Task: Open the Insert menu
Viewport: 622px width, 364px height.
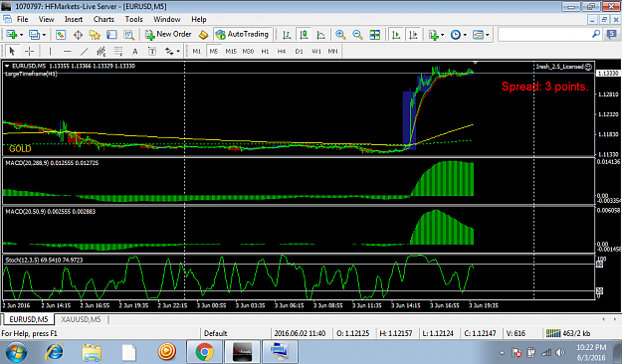Action: click(x=74, y=19)
